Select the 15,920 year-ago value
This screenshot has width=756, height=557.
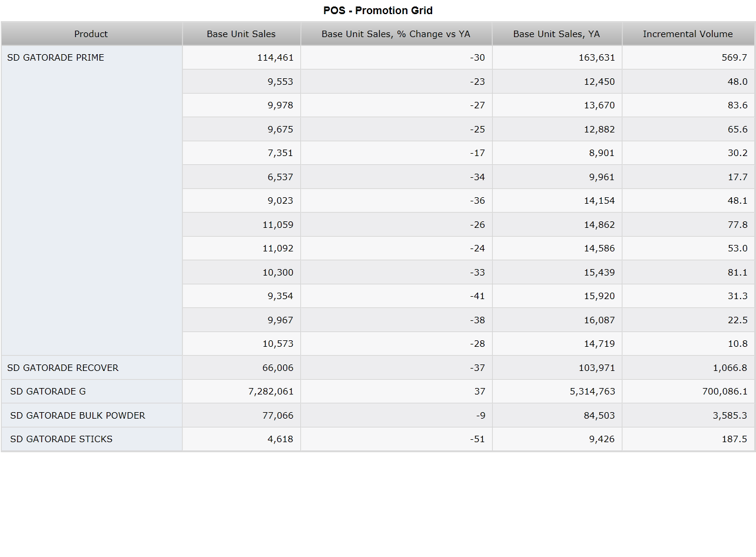(557, 296)
